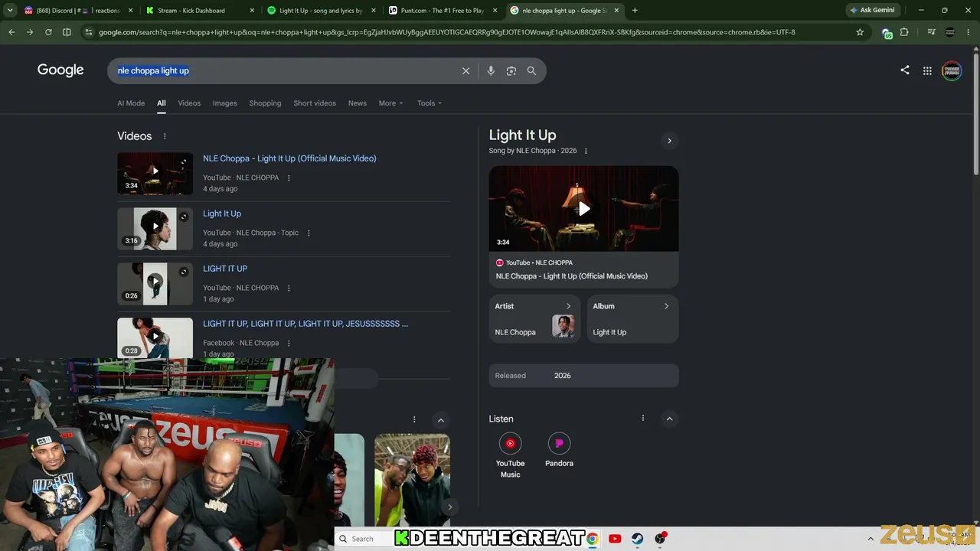Collapse the Listen section
980x551 pixels.
click(669, 419)
